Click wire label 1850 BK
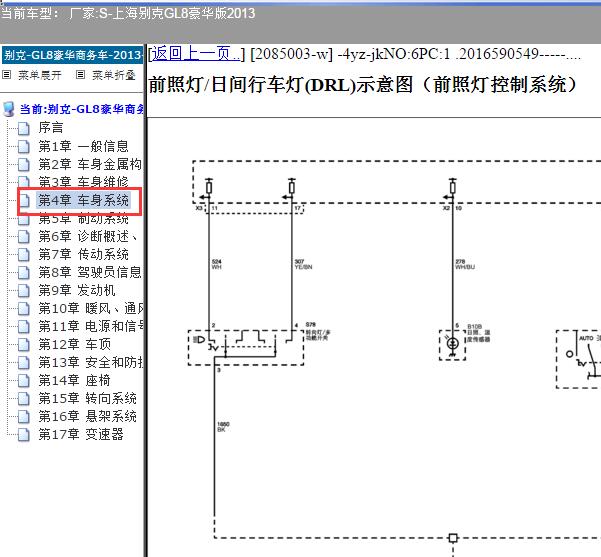The width and height of the screenshot is (601, 557). [223, 427]
